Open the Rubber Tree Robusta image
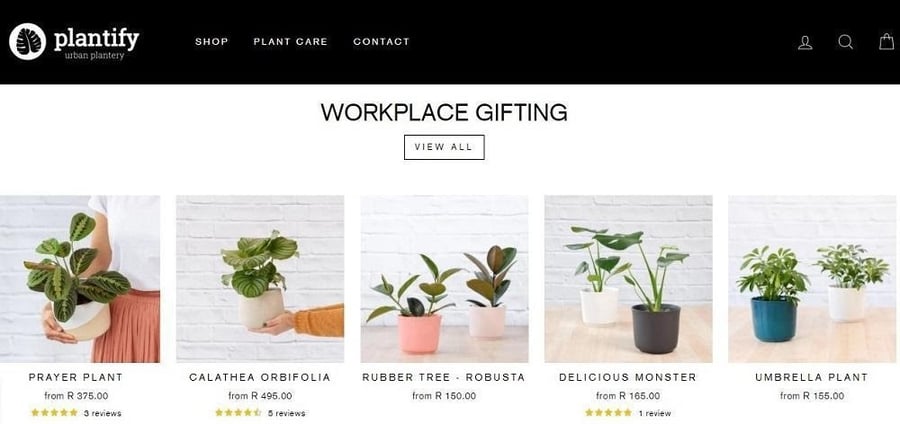The height and width of the screenshot is (424, 900). click(x=444, y=279)
